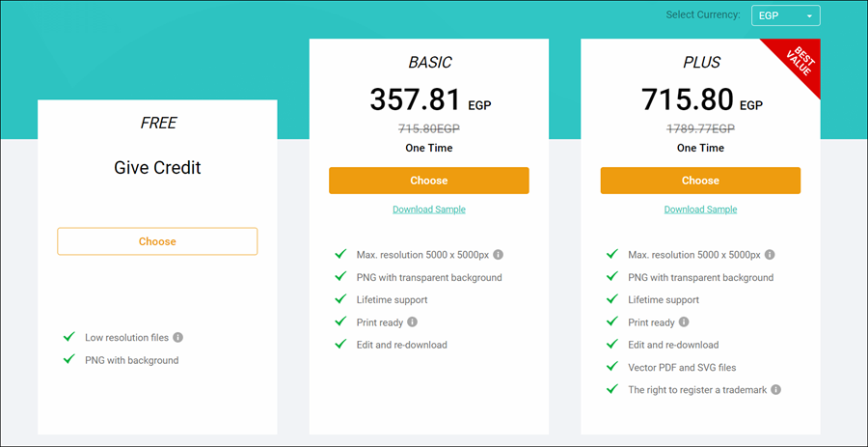Choose the Plus plan
Viewport: 868px width, 447px height.
700,181
